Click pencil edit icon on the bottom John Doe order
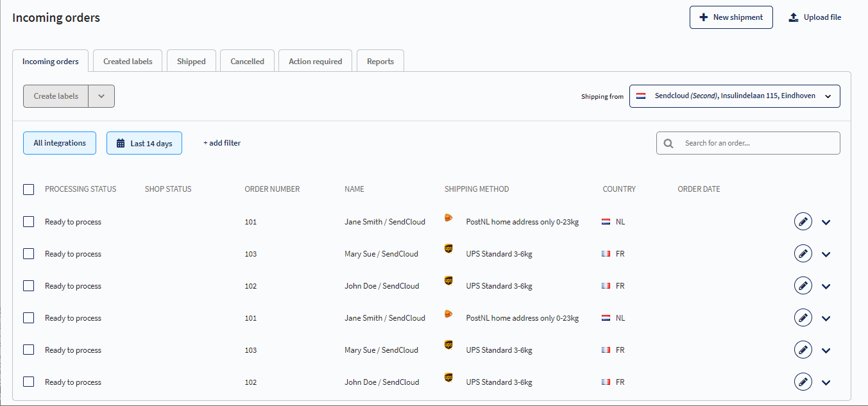 803,382
